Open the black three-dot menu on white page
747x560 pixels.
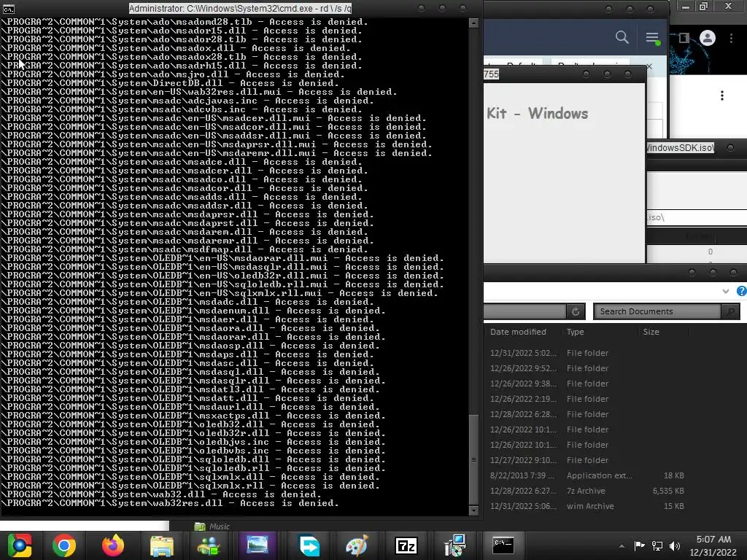point(722,96)
